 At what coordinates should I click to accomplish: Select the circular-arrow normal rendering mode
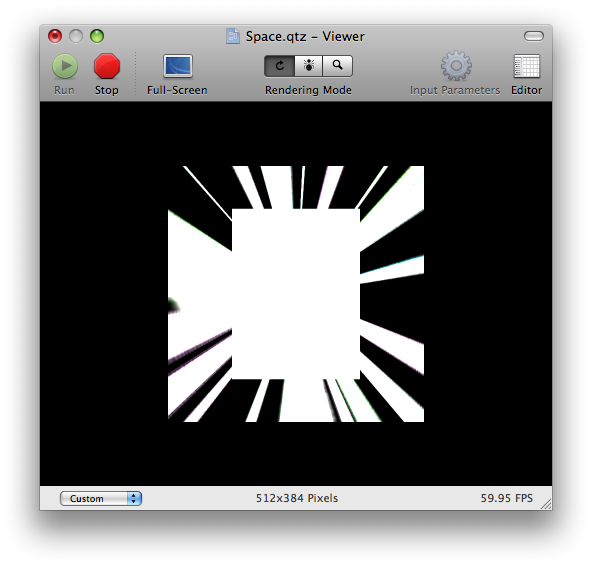[279, 66]
